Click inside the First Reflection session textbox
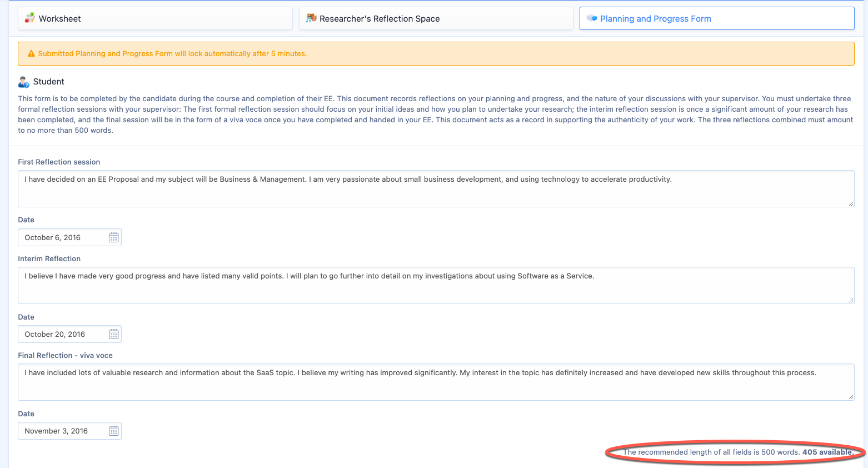Image resolution: width=868 pixels, height=468 pixels. [436, 189]
